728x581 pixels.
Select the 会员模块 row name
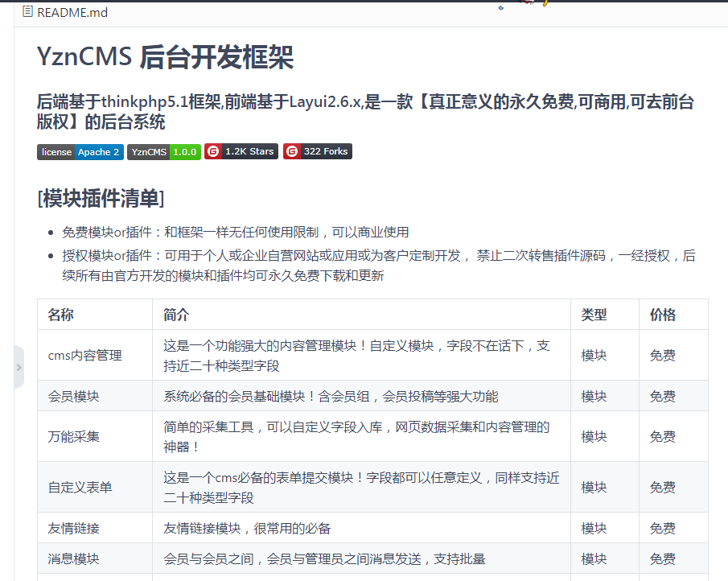pos(73,396)
